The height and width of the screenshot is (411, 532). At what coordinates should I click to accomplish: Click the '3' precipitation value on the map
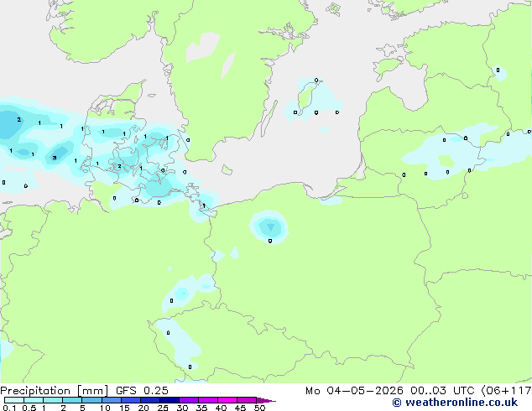(55, 158)
